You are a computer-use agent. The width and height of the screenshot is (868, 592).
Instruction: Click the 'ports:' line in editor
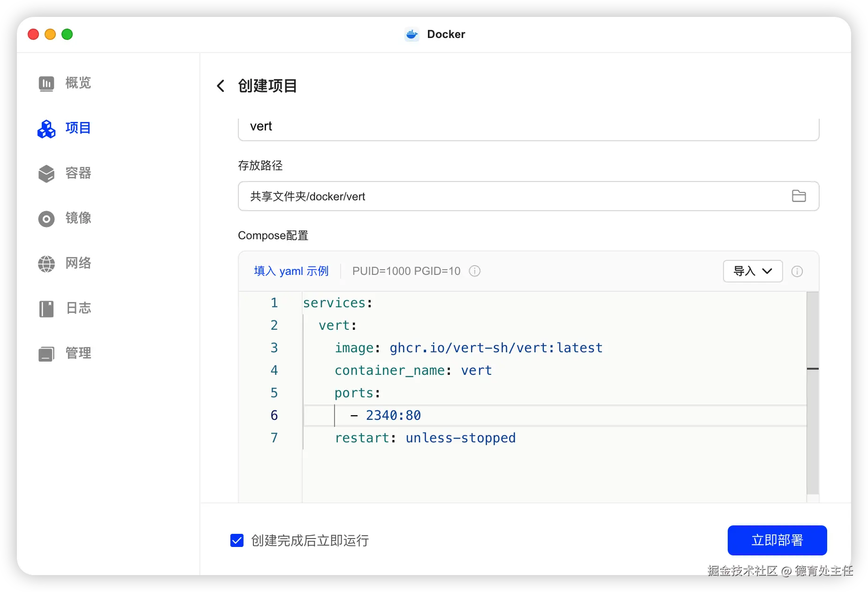[358, 393]
